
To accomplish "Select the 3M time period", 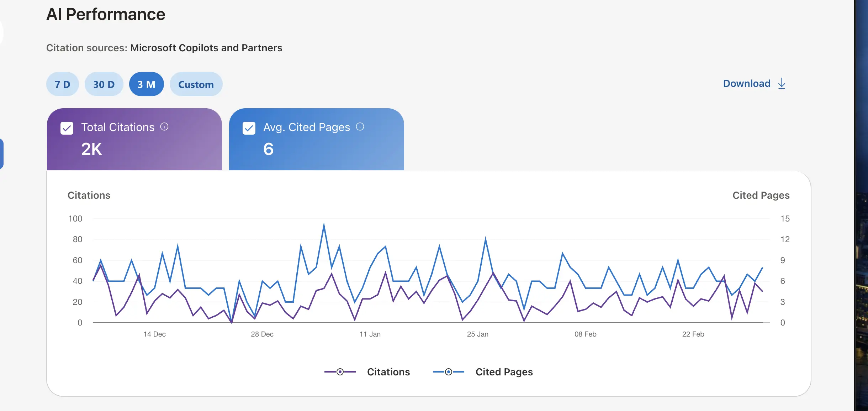I will tap(147, 84).
